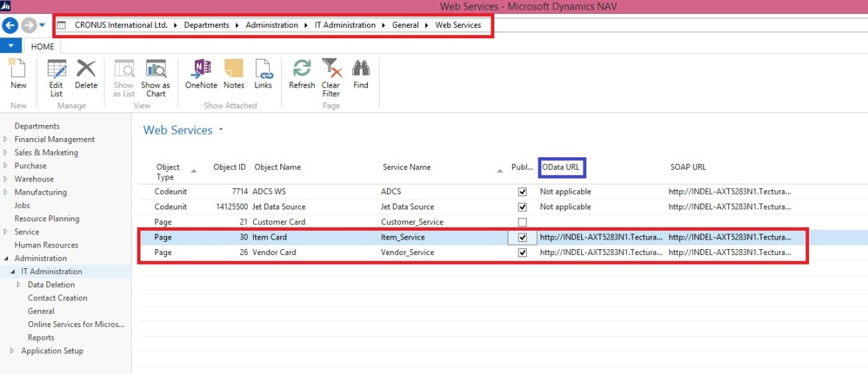Expand Sales & Marketing node

(5, 153)
